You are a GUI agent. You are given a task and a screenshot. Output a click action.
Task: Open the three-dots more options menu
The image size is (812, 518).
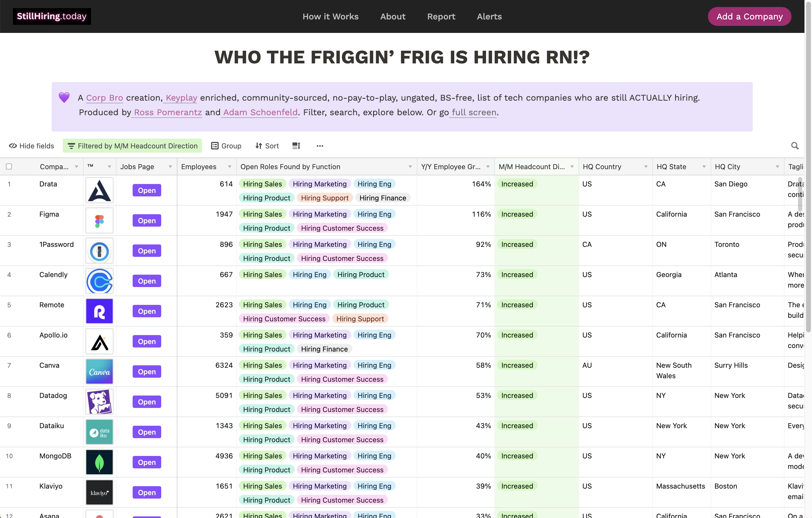click(320, 146)
